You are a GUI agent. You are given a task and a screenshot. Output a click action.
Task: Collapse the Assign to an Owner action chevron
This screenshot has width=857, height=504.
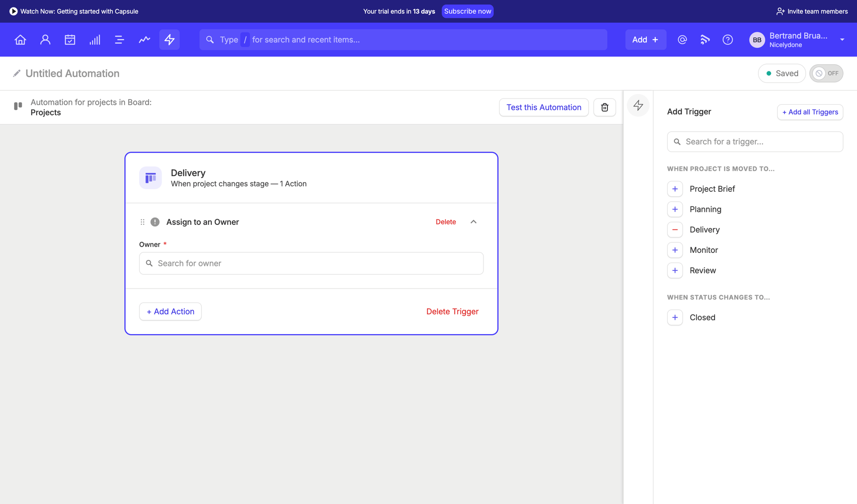click(x=473, y=222)
